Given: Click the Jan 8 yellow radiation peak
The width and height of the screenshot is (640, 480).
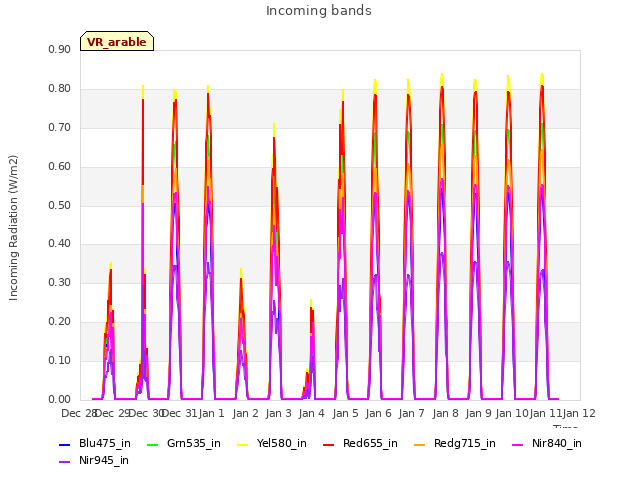Looking at the screenshot, I should pyautogui.click(x=442, y=79).
